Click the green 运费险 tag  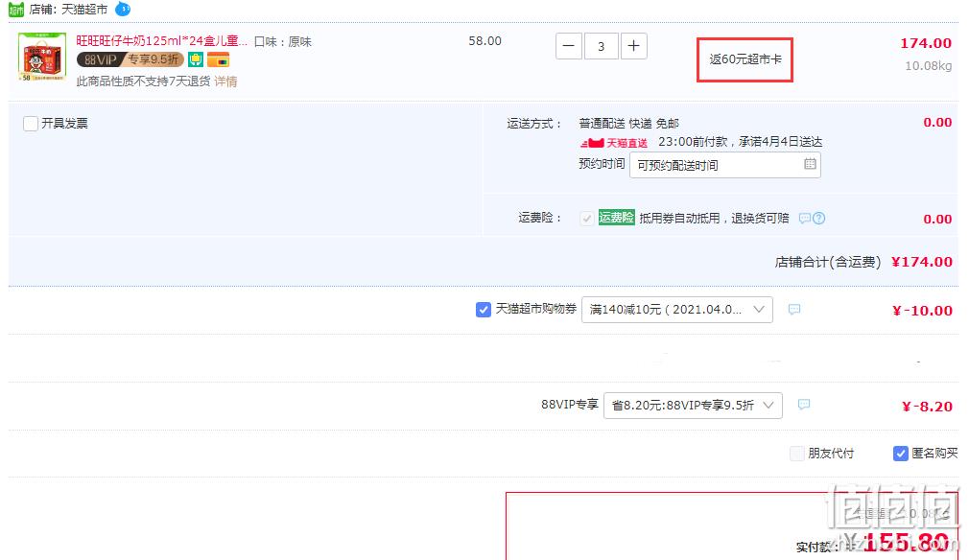tap(616, 218)
